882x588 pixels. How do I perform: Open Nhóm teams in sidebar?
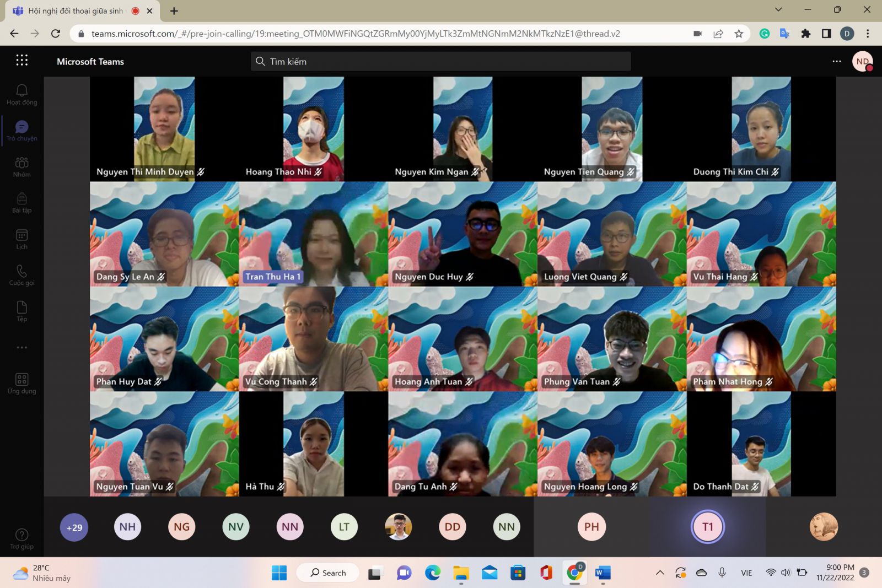21,166
